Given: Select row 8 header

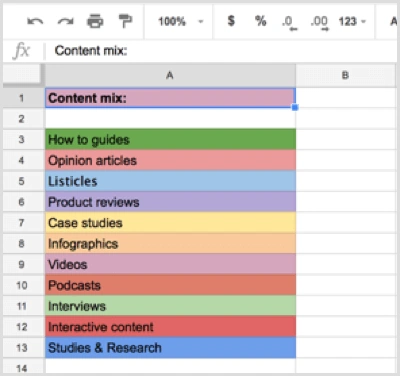Looking at the screenshot, I should (x=23, y=244).
